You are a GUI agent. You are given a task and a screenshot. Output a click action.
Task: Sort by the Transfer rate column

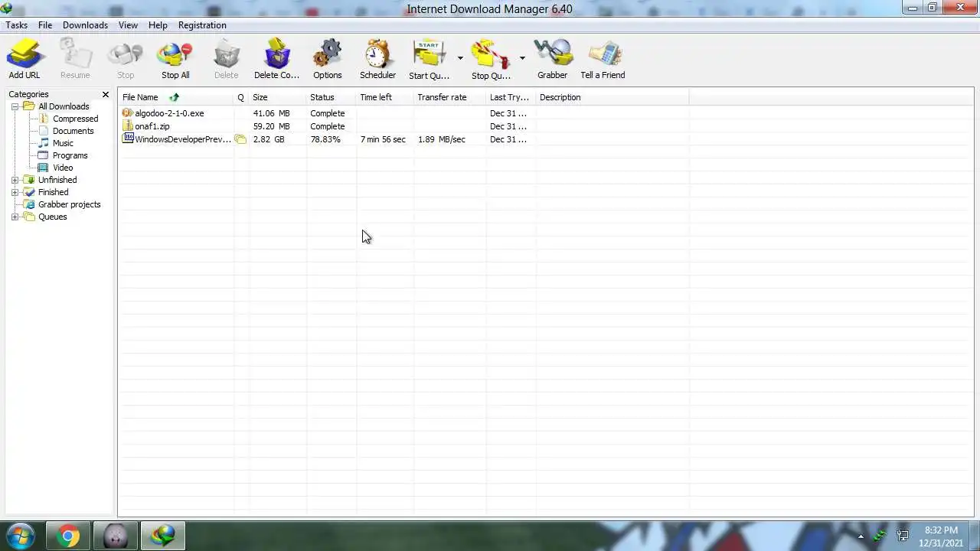450,97
